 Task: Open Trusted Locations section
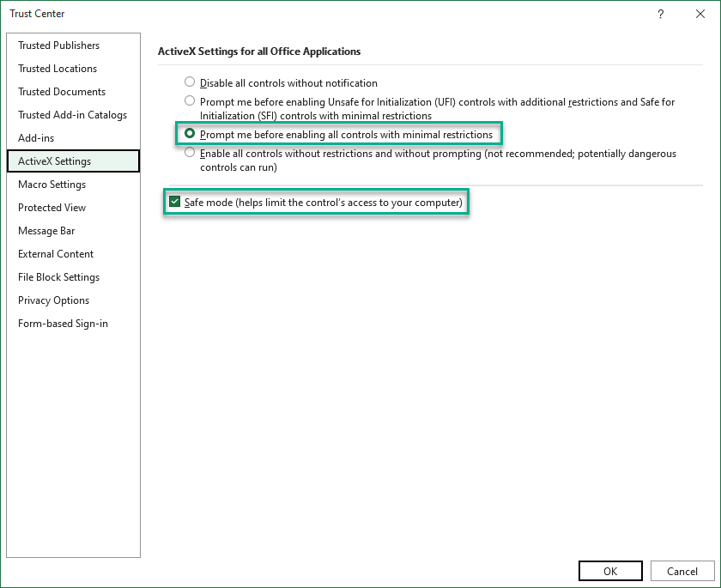click(58, 69)
